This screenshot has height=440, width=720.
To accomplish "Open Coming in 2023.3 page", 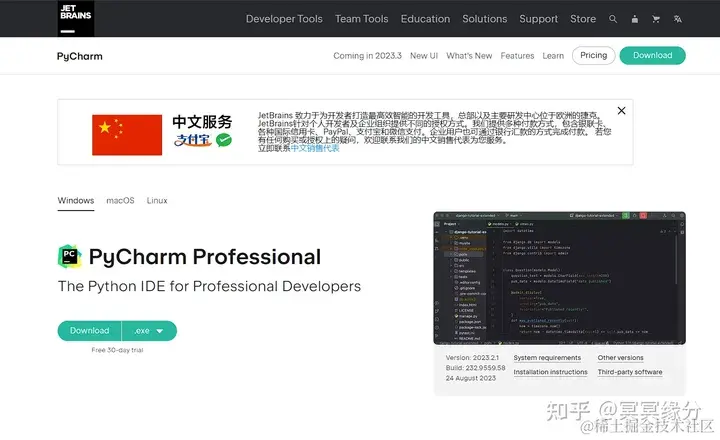I will tap(367, 56).
